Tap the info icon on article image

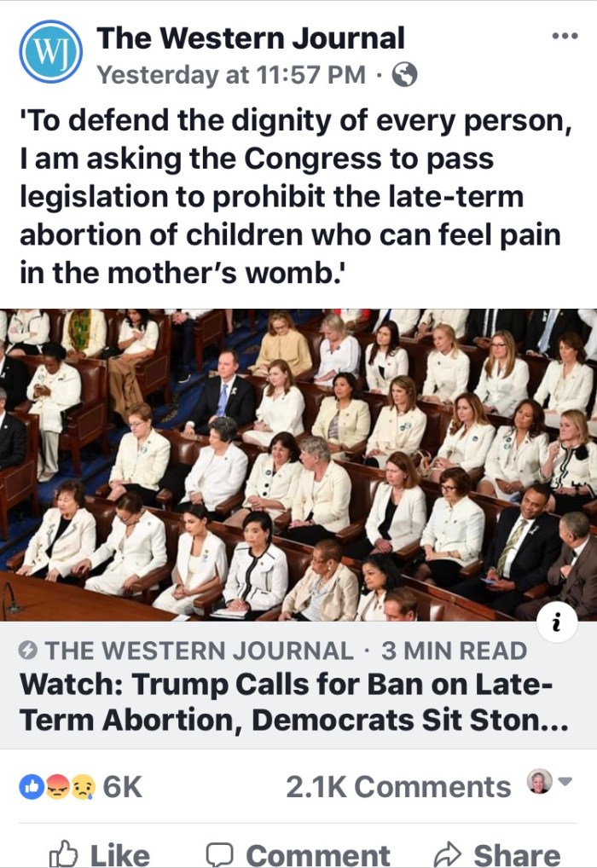pos(557,622)
